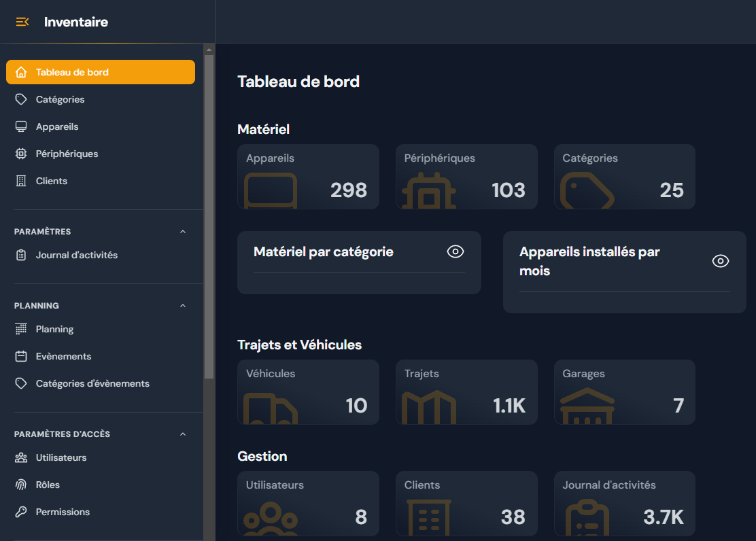Collapse the PLANNING section chevron
This screenshot has height=541, width=756.
pyautogui.click(x=182, y=306)
